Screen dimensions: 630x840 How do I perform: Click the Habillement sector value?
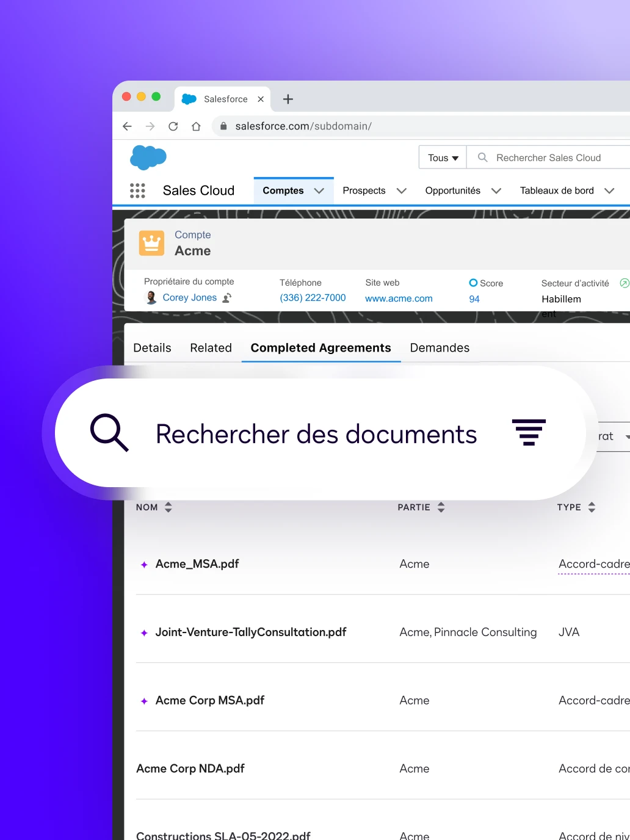561,306
